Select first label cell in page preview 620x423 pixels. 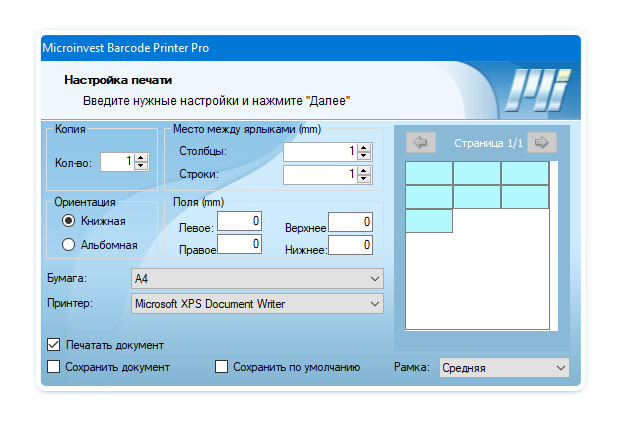429,173
